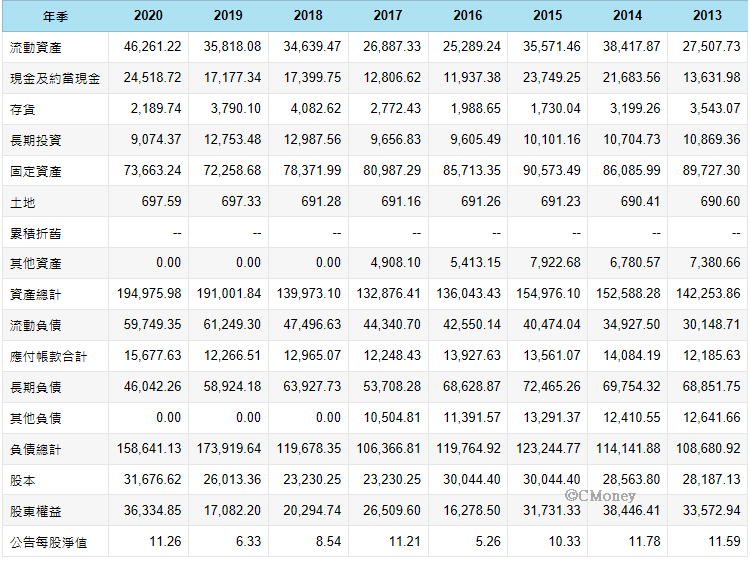
Task: Click the value 10,869.36
Action: point(712,139)
